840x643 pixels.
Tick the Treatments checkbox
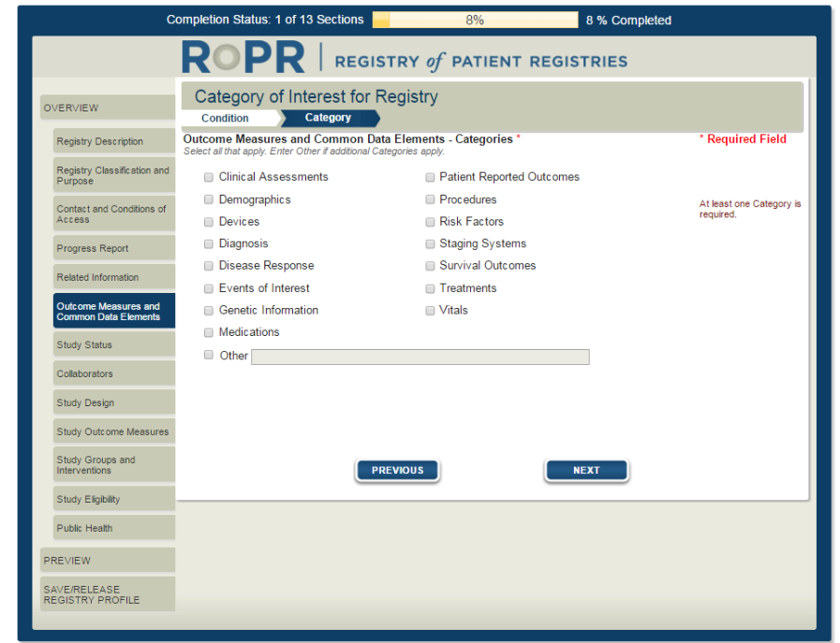point(430,288)
